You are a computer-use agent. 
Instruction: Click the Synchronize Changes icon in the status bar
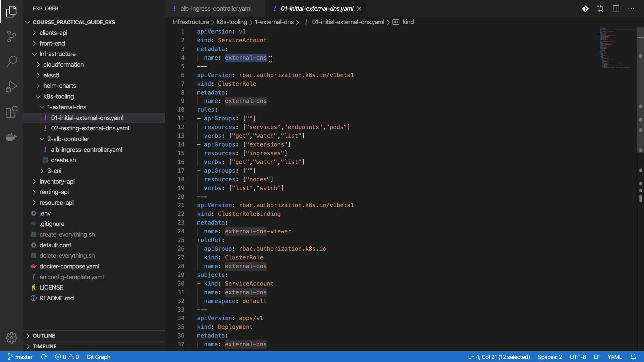point(44,357)
